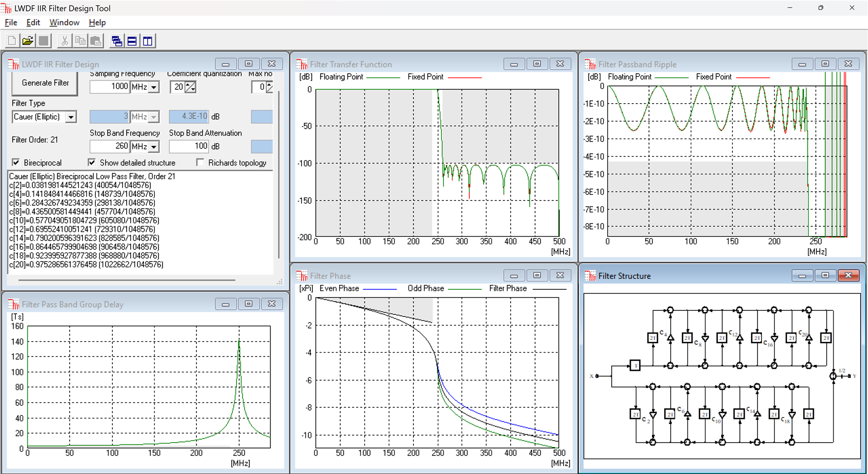Click the Even Phase legend label

coord(339,289)
